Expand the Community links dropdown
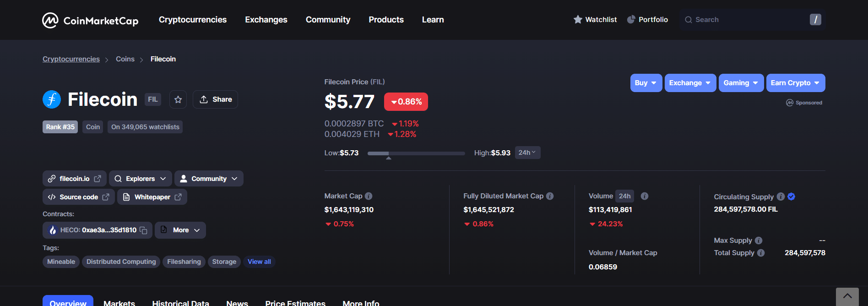Image resolution: width=868 pixels, height=306 pixels. point(209,179)
